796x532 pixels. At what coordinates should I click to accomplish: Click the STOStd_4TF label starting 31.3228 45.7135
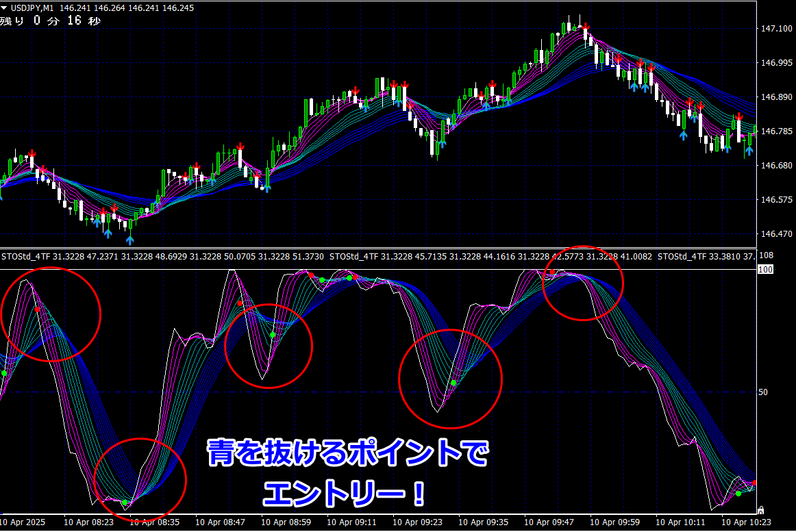(490, 256)
